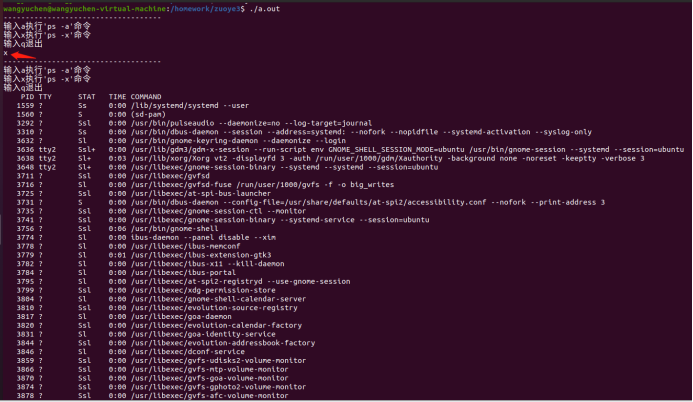
Task: Click the './a.out' command on the prompt line
Action: coord(264,8)
